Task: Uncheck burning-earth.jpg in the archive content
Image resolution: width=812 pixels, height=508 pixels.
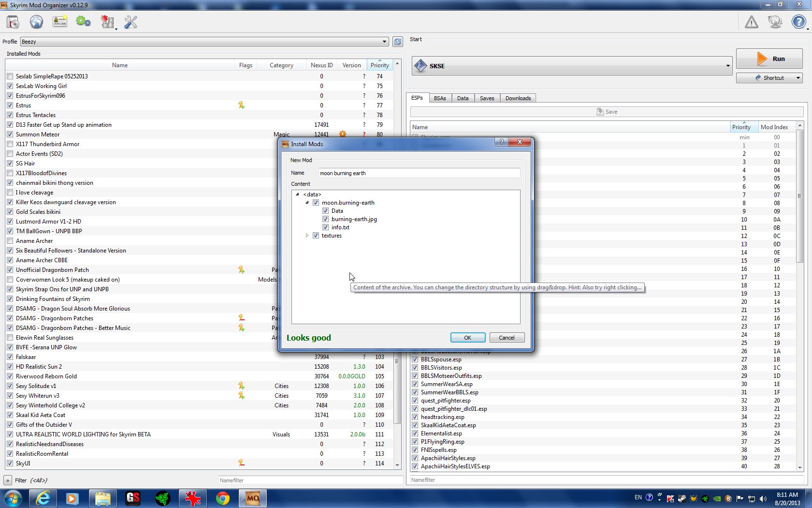Action: pyautogui.click(x=326, y=219)
